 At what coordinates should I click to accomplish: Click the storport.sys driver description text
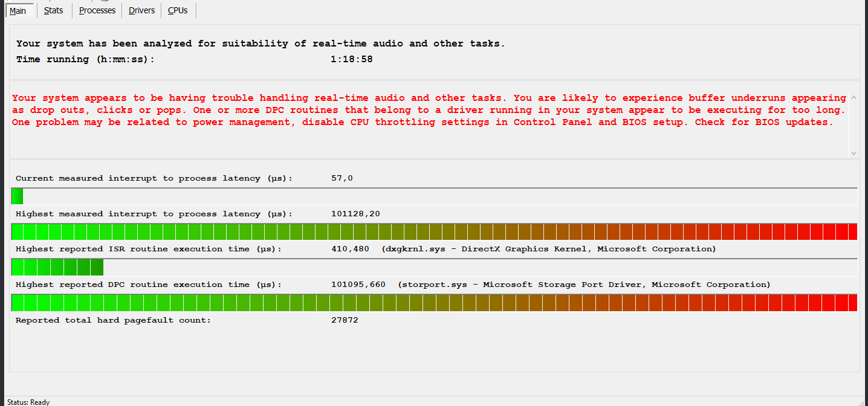pos(584,285)
